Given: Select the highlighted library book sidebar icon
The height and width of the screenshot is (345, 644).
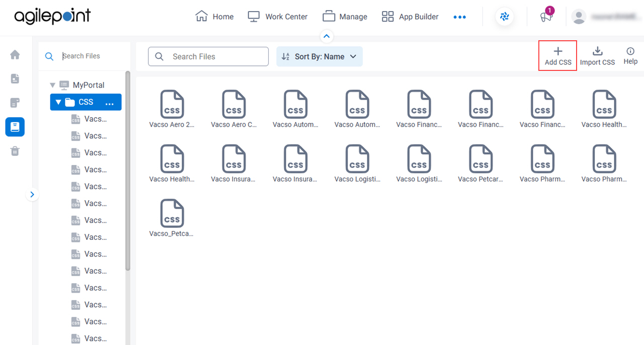Looking at the screenshot, I should [x=15, y=127].
